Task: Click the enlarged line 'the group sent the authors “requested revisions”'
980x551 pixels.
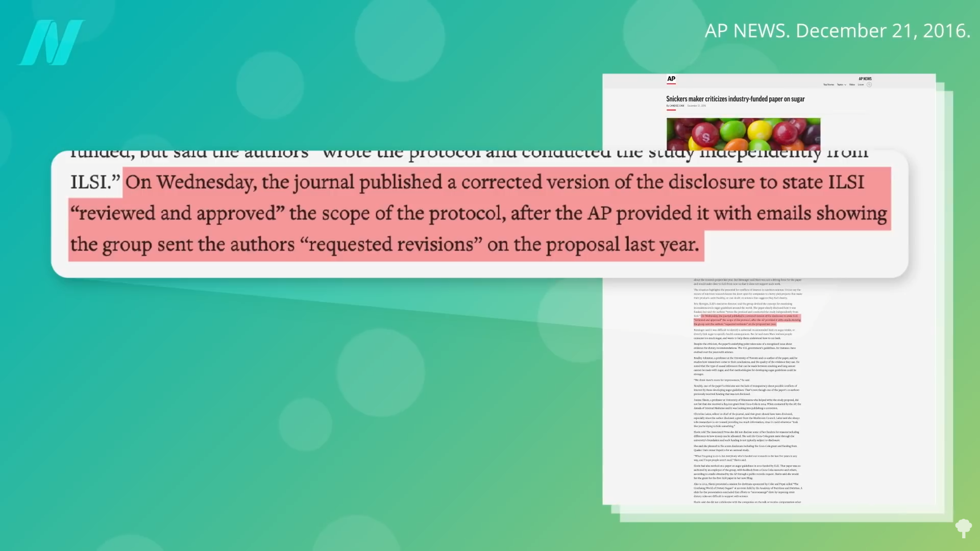Action: [385, 244]
